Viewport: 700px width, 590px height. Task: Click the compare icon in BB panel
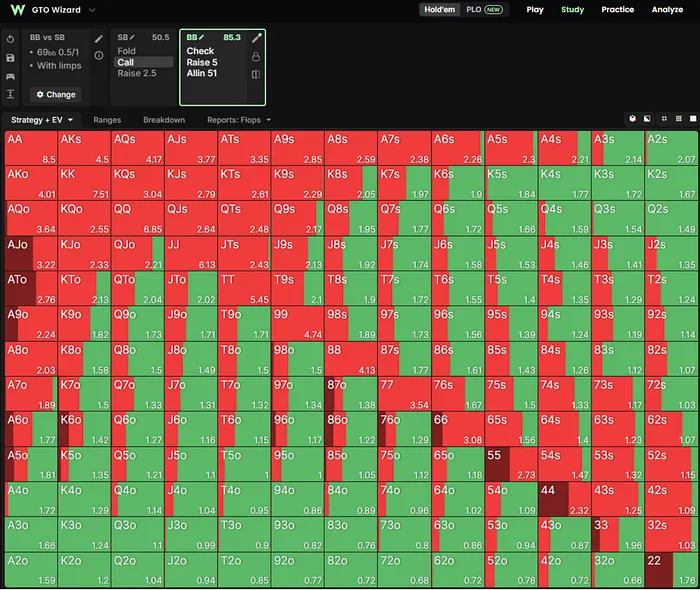[x=256, y=74]
